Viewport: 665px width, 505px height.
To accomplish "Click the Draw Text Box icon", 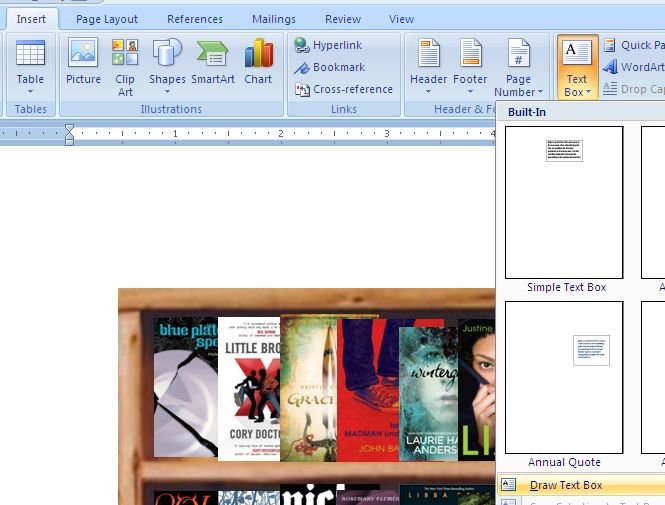I will pyautogui.click(x=508, y=485).
